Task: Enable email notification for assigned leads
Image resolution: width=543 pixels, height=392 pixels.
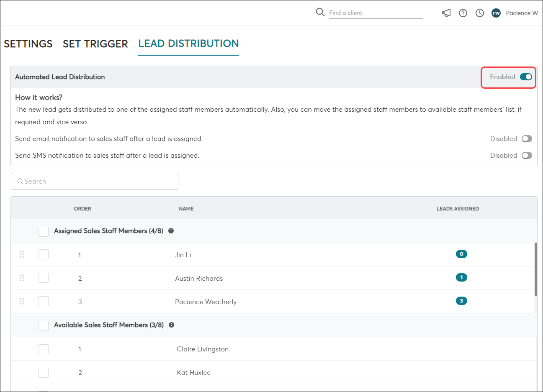Action: pyautogui.click(x=527, y=138)
